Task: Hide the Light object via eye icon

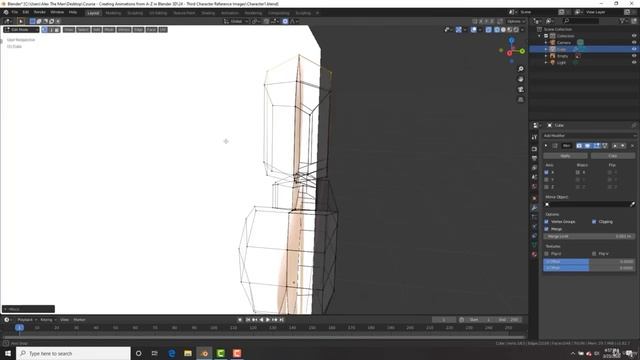Action: coord(634,62)
